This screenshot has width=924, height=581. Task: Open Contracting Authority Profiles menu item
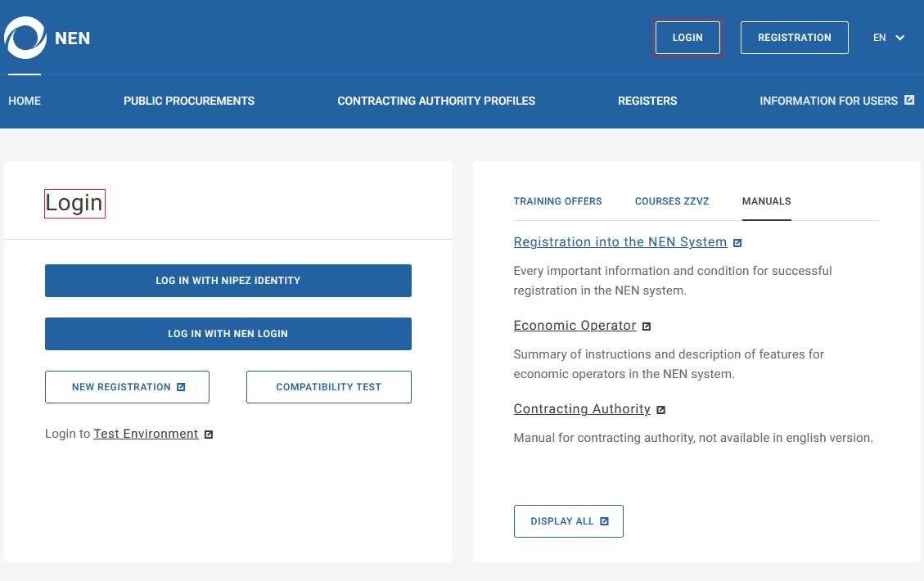point(436,101)
